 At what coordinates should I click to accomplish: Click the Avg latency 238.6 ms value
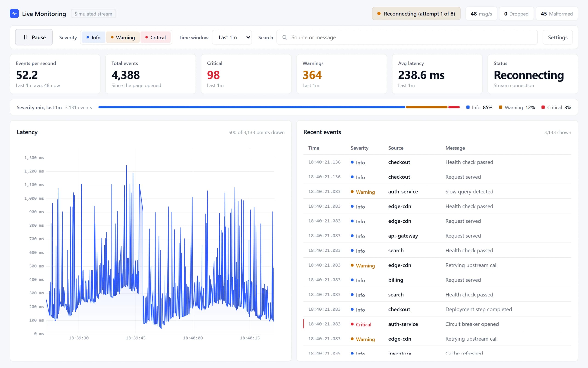click(x=421, y=75)
